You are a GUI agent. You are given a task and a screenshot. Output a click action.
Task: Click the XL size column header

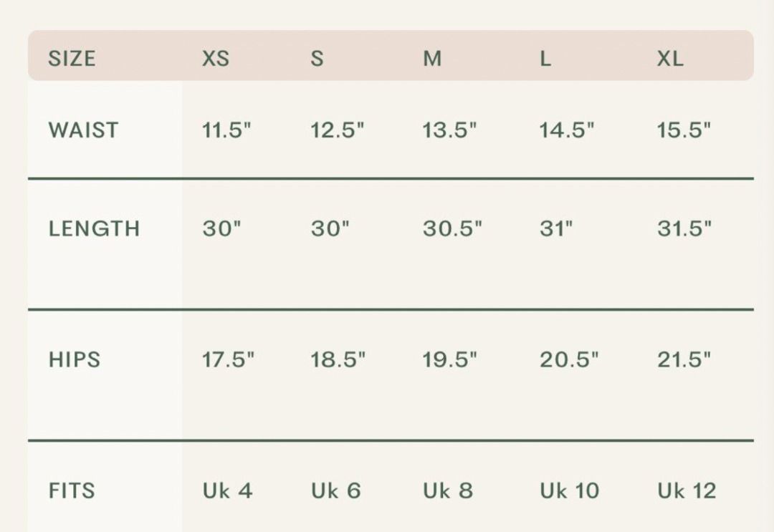point(670,58)
